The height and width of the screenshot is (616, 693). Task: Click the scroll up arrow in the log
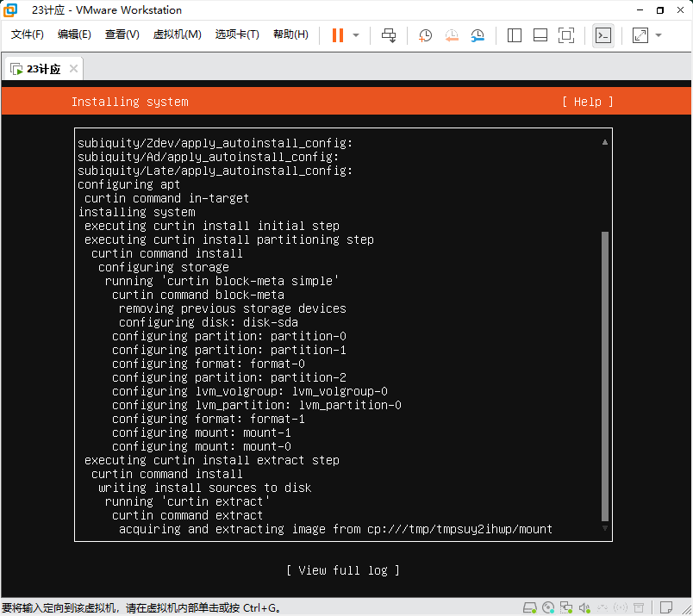[604, 142]
